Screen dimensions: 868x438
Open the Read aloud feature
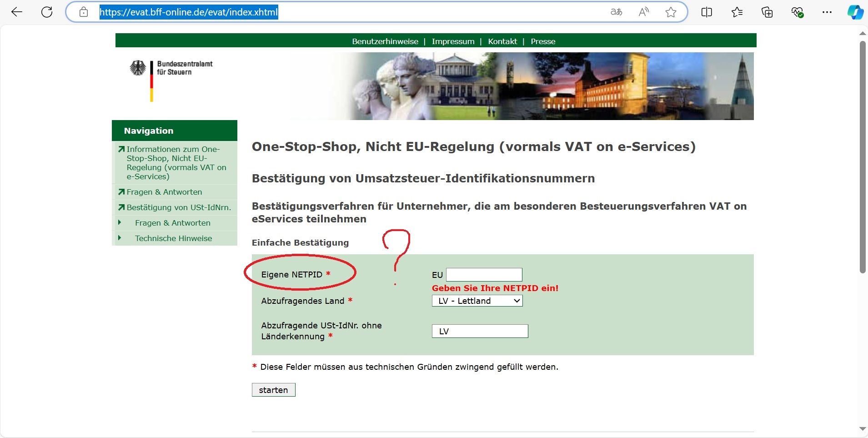pos(644,12)
